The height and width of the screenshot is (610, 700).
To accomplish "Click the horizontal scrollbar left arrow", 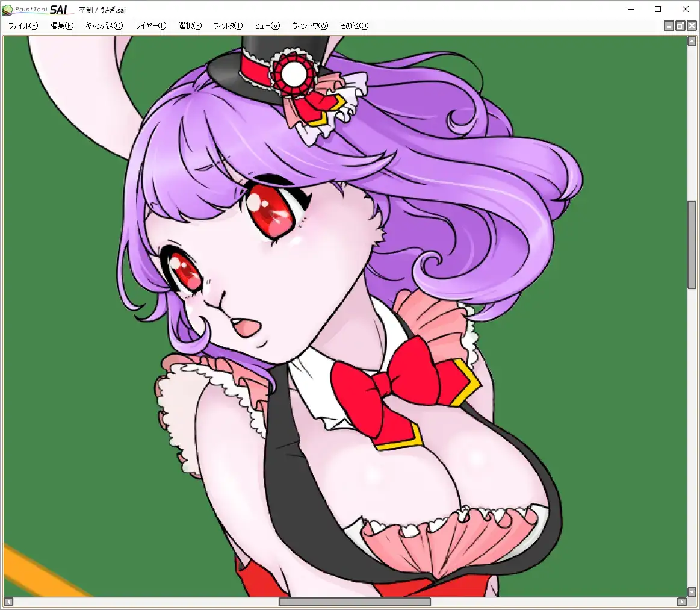I will point(8,602).
